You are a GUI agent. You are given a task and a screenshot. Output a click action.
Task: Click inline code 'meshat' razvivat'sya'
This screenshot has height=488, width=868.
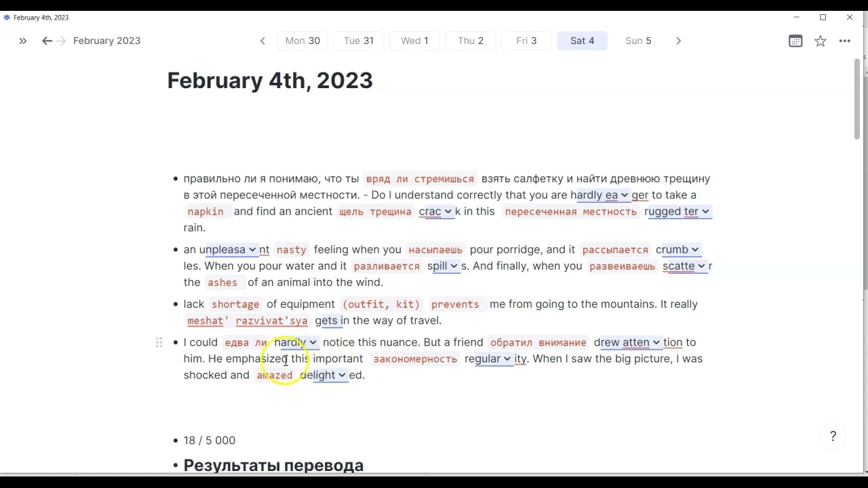(x=248, y=321)
